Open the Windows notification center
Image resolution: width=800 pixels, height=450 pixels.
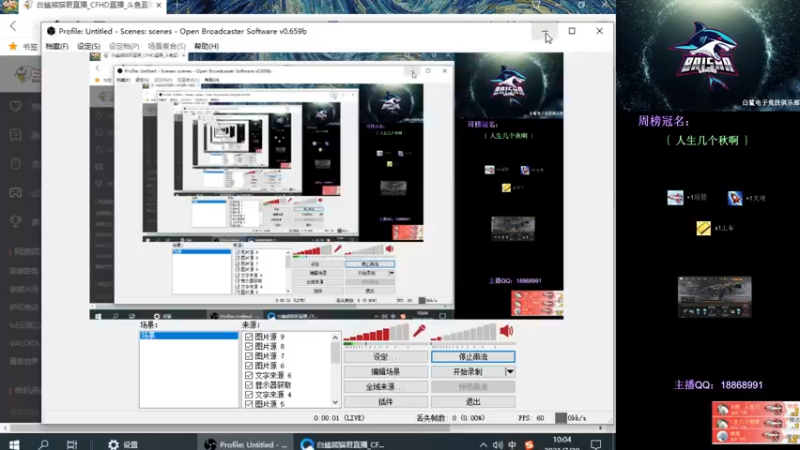[x=596, y=444]
